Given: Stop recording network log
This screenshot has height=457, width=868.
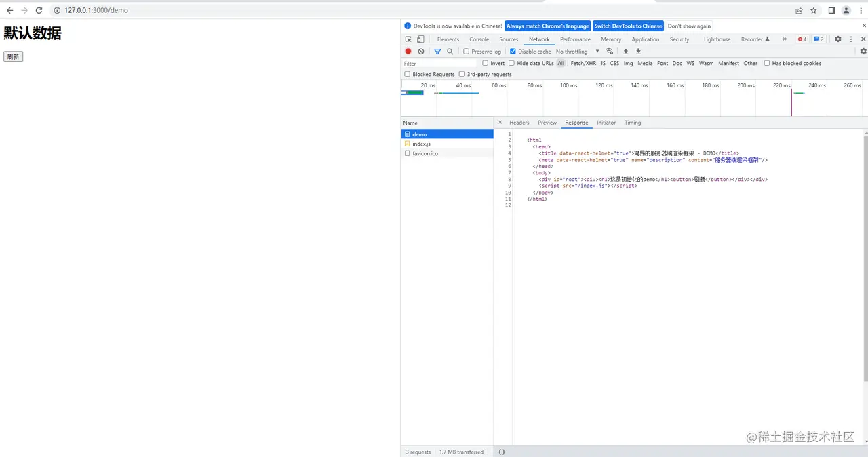Looking at the screenshot, I should pos(408,52).
